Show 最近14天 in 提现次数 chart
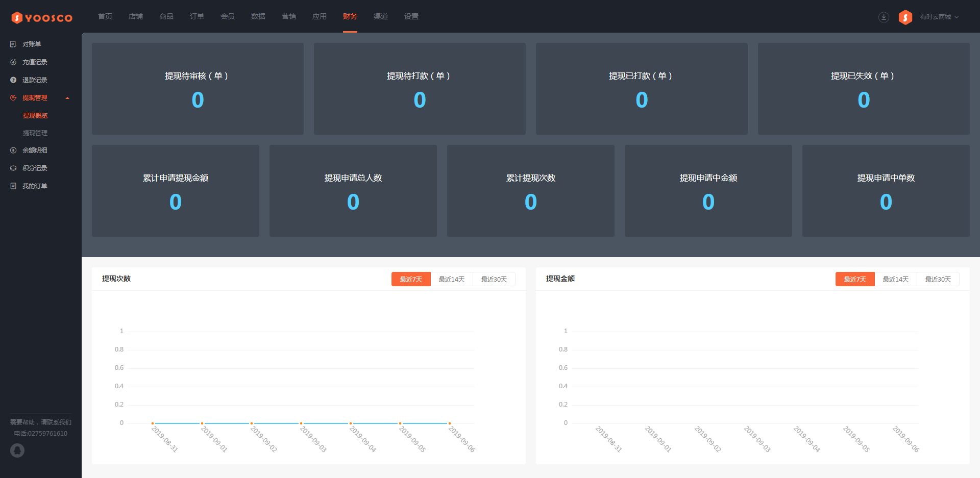 pyautogui.click(x=452, y=279)
